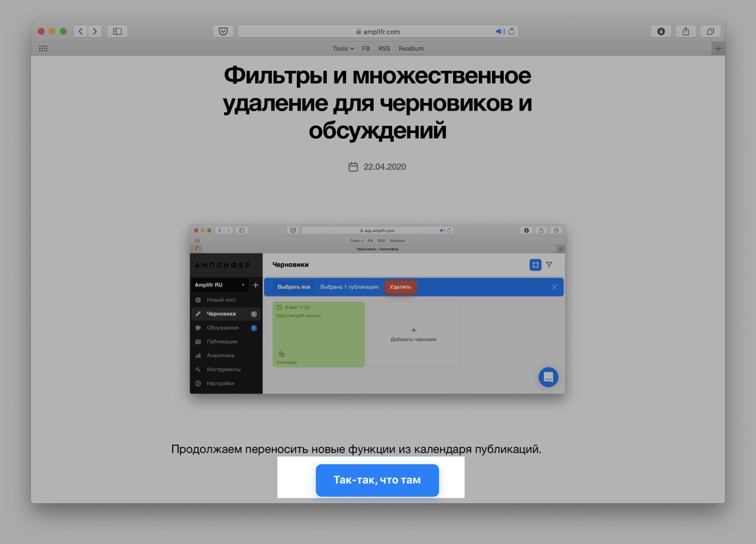The height and width of the screenshot is (544, 756).
Task: Go forward with Safari's forward arrow
Action: click(x=95, y=31)
